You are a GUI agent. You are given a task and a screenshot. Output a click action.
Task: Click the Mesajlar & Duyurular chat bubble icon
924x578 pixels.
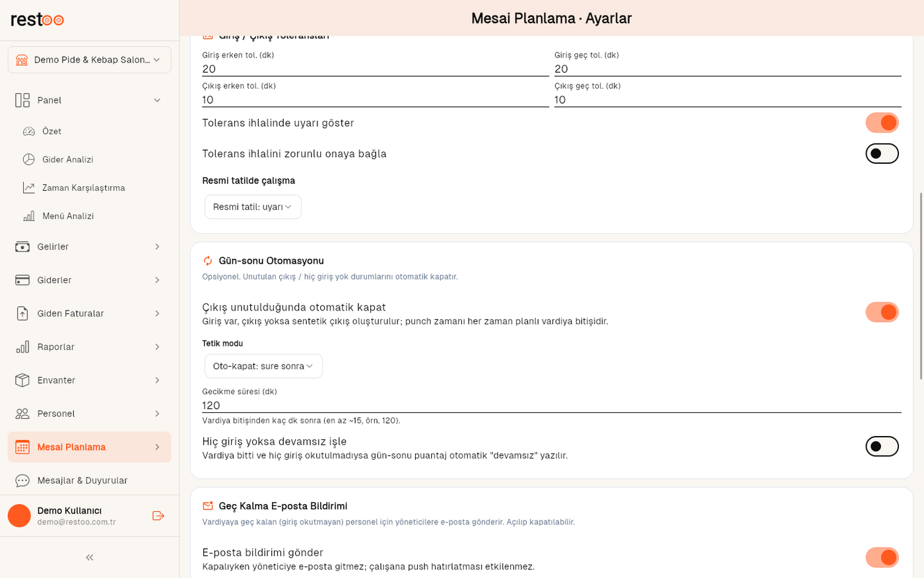pos(22,480)
